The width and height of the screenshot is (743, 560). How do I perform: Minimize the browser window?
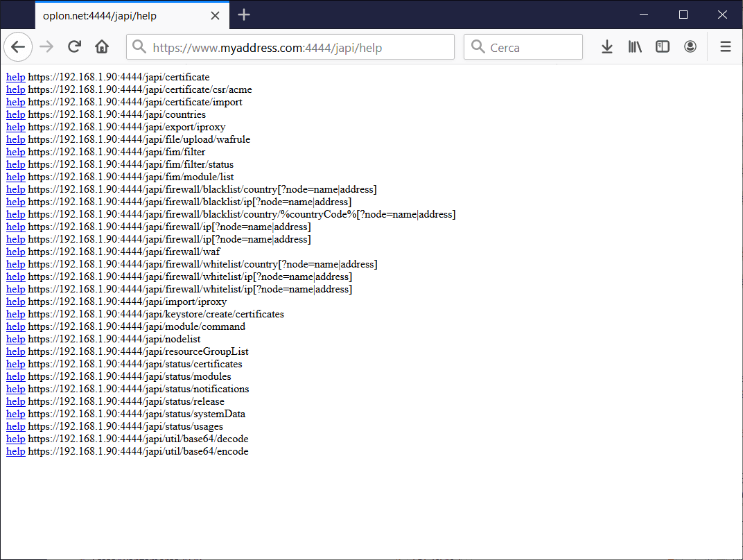point(643,15)
